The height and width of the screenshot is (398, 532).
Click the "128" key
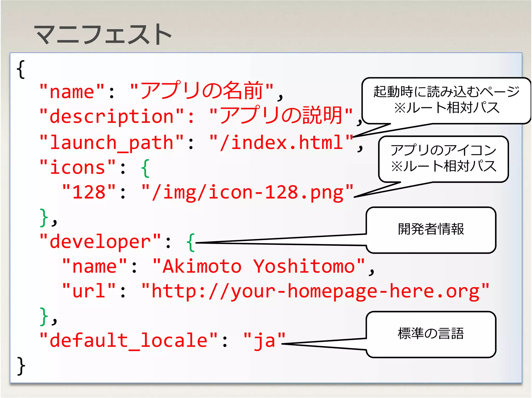89,192
